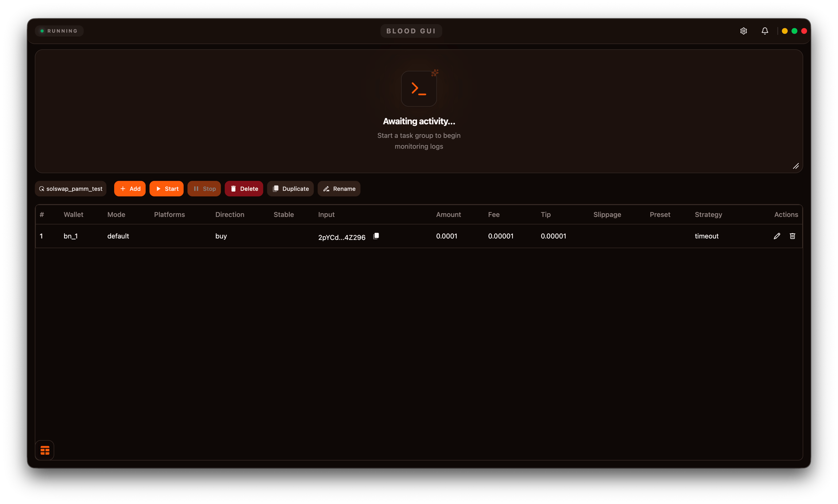Stop the task group

(204, 189)
